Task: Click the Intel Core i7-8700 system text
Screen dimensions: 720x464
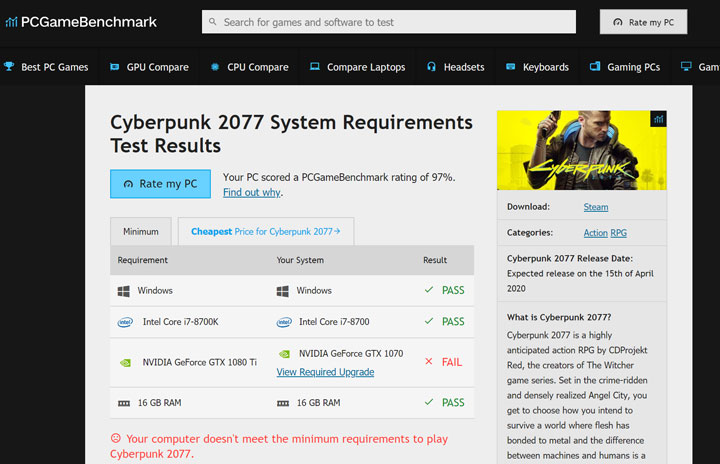Action: click(334, 322)
